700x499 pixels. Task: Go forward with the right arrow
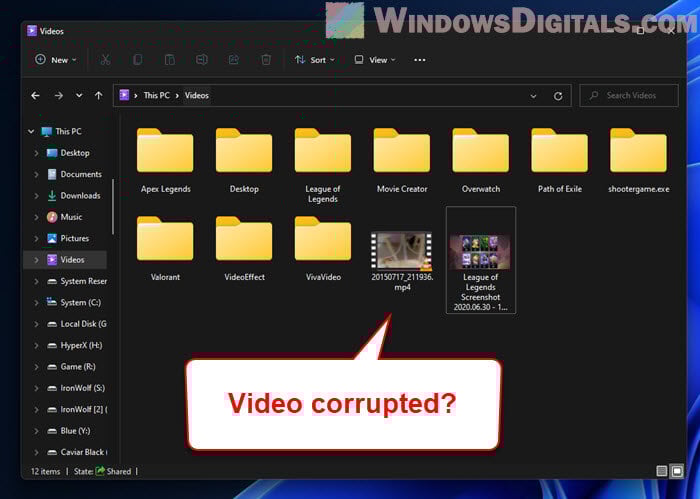(58, 96)
